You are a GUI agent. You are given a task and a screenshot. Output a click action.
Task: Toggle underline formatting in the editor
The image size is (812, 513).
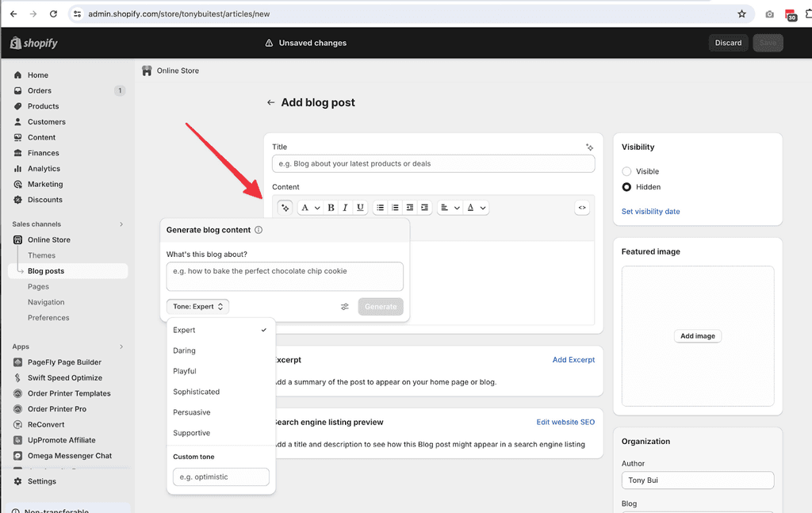(360, 208)
